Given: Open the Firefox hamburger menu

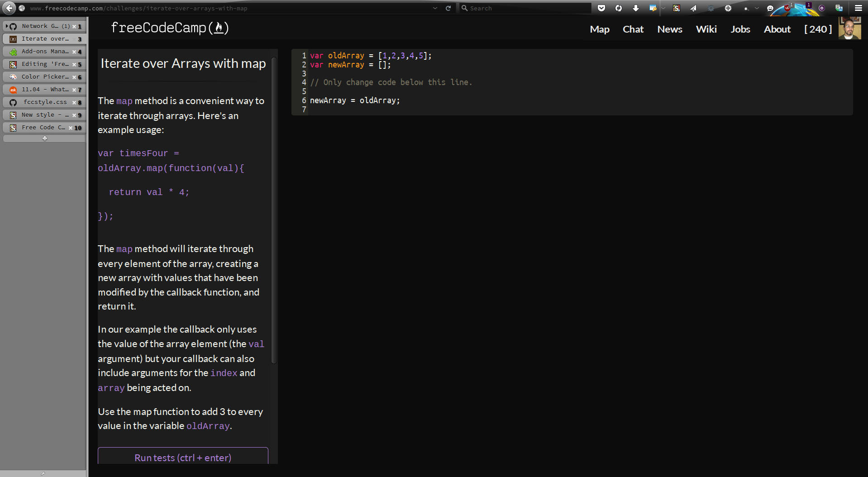Looking at the screenshot, I should [858, 8].
